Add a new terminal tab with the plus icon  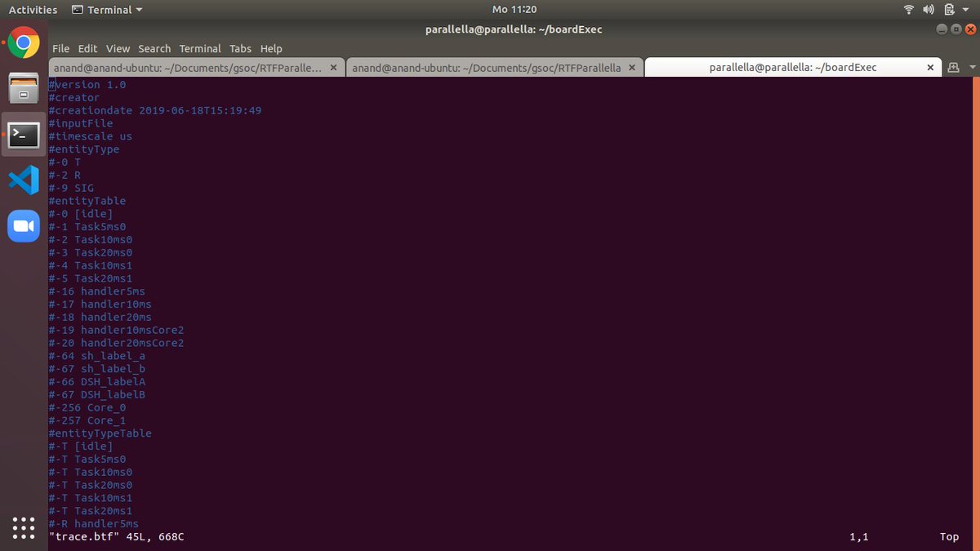951,68
